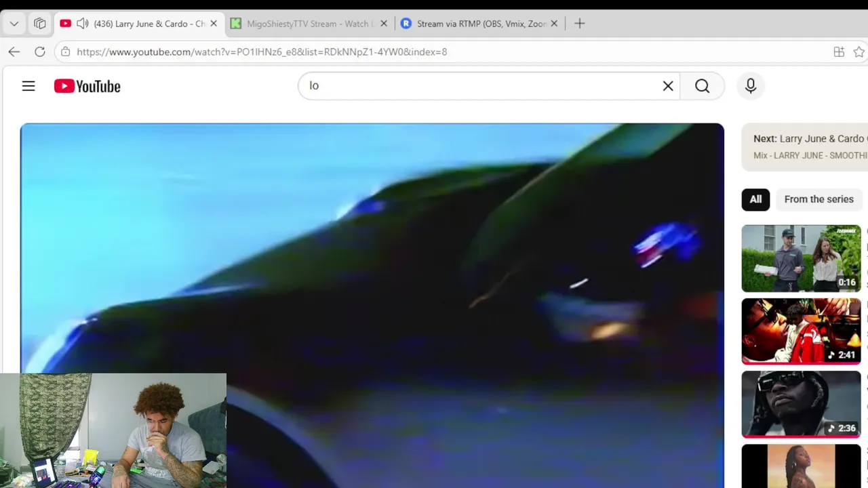
Task: Open the YouTube hamburger guide menu
Action: tap(28, 86)
